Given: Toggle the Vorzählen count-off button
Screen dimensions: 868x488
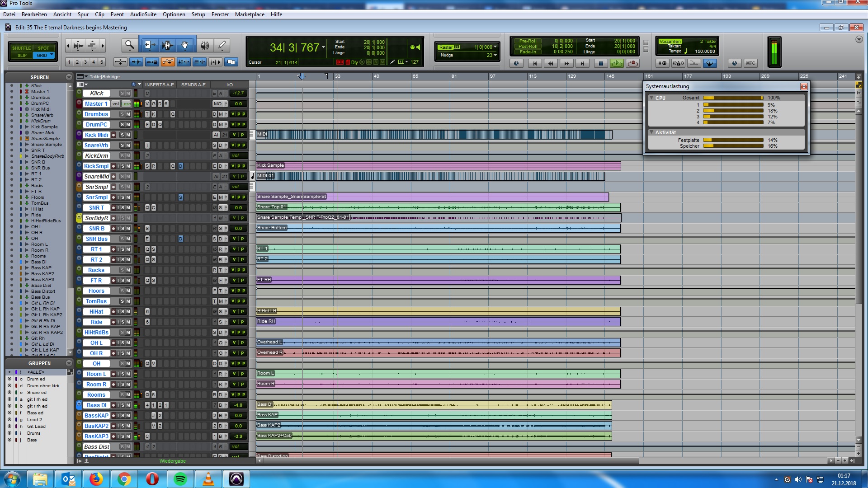Looking at the screenshot, I should pos(670,41).
